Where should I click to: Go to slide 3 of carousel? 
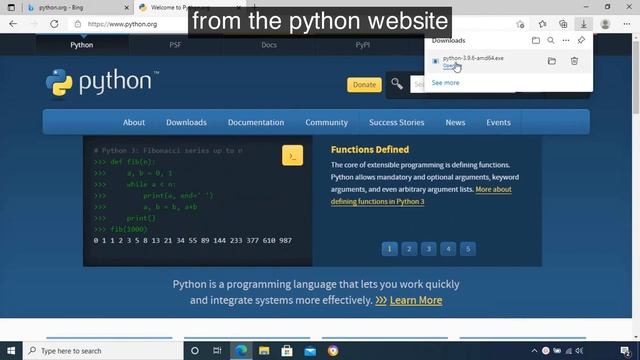[x=429, y=249]
